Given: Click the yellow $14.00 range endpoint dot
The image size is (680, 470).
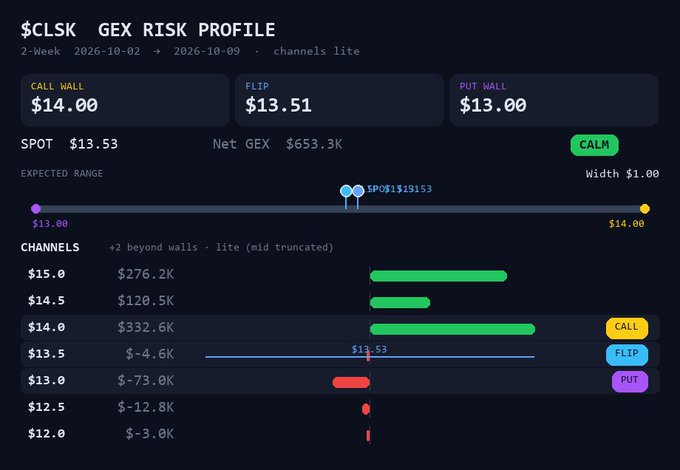Looking at the screenshot, I should coord(644,209).
